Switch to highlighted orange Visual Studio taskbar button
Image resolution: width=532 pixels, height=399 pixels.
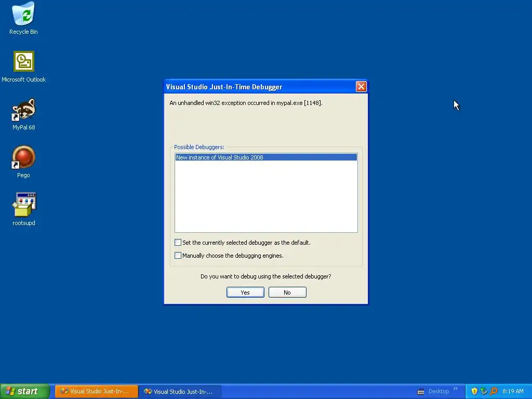tap(96, 391)
